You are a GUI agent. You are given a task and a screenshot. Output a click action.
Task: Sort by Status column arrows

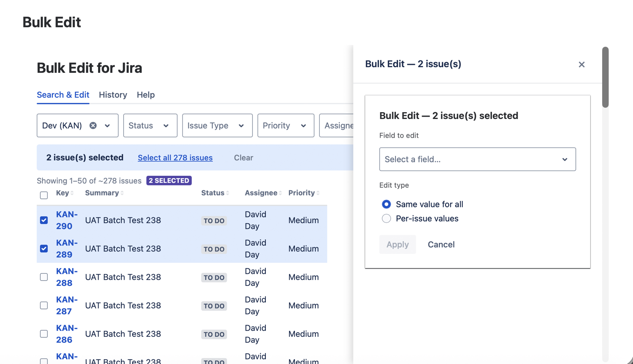[x=228, y=193]
